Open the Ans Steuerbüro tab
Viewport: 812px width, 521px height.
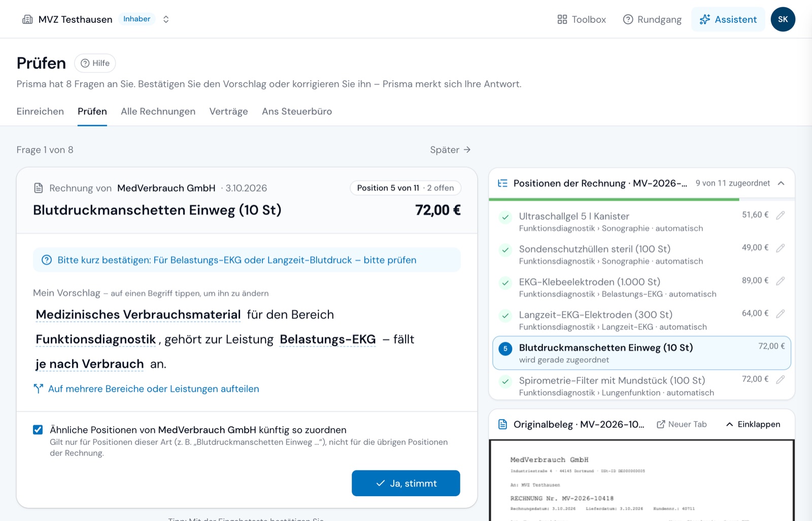pyautogui.click(x=297, y=111)
